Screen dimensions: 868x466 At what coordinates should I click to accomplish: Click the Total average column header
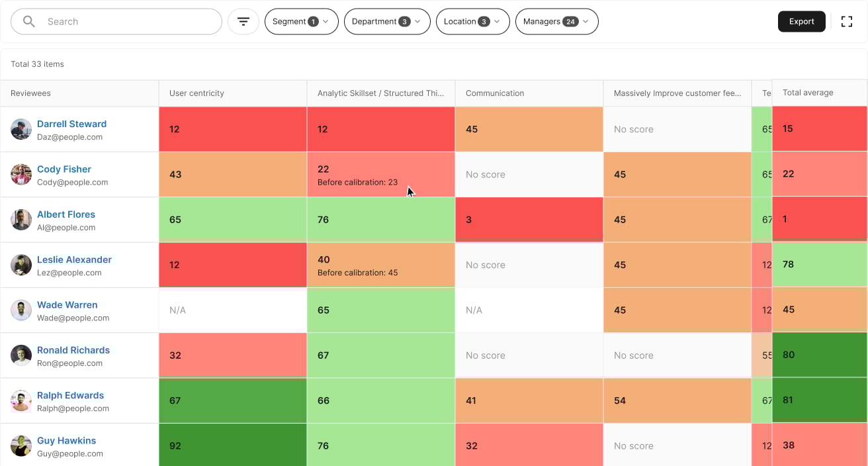808,93
